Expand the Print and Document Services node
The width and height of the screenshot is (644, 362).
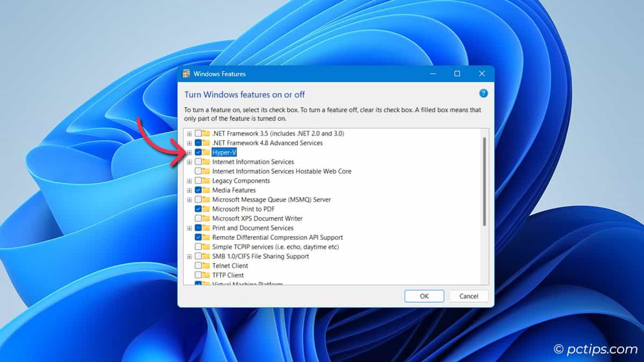coord(189,227)
